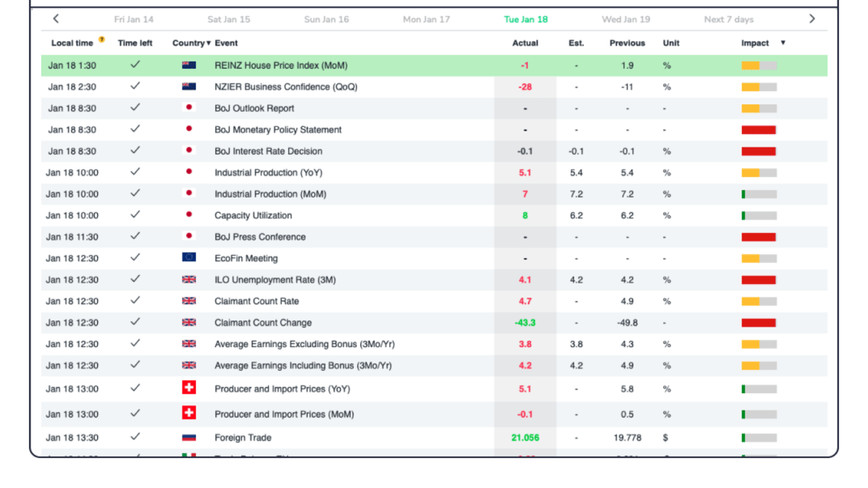This screenshot has width=868, height=488.
Task: Click the Local time column header
Action: pos(72,43)
